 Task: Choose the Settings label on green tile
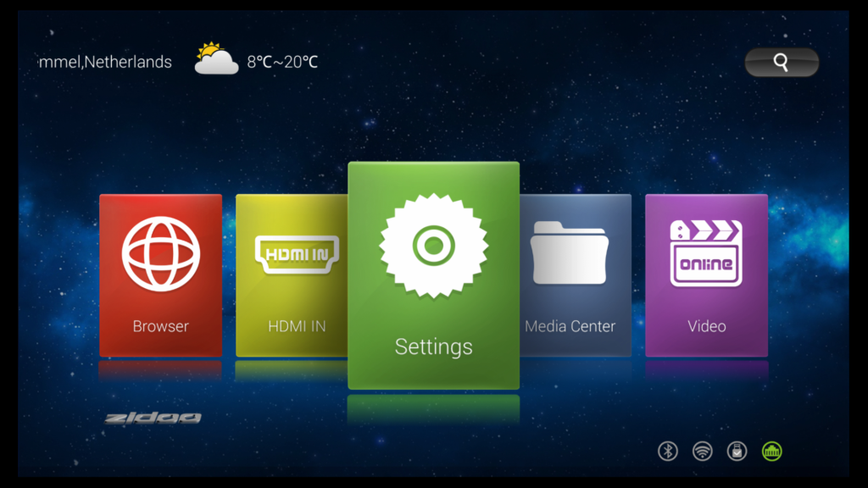433,347
